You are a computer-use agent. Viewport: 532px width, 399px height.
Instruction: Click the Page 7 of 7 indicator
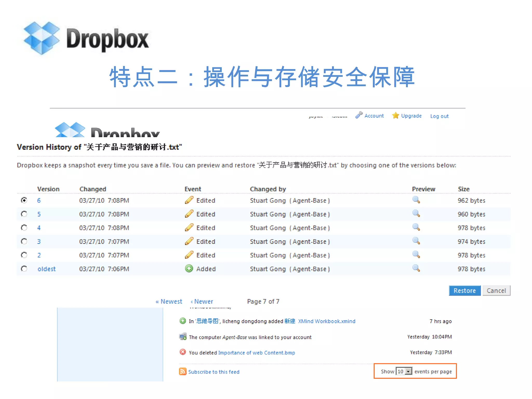point(263,301)
